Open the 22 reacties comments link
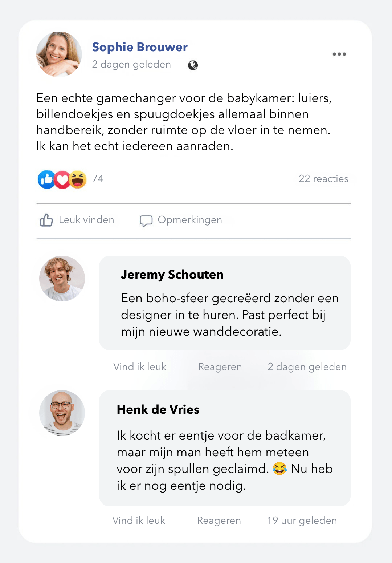This screenshot has height=563, width=392. [323, 179]
